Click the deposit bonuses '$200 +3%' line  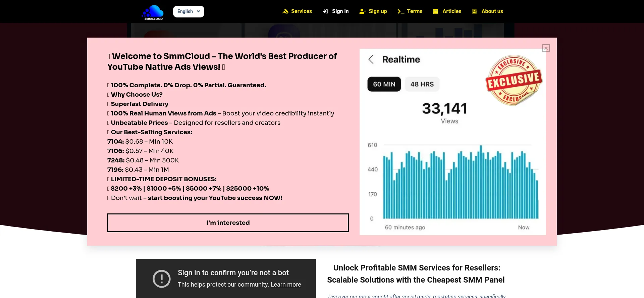pos(188,189)
